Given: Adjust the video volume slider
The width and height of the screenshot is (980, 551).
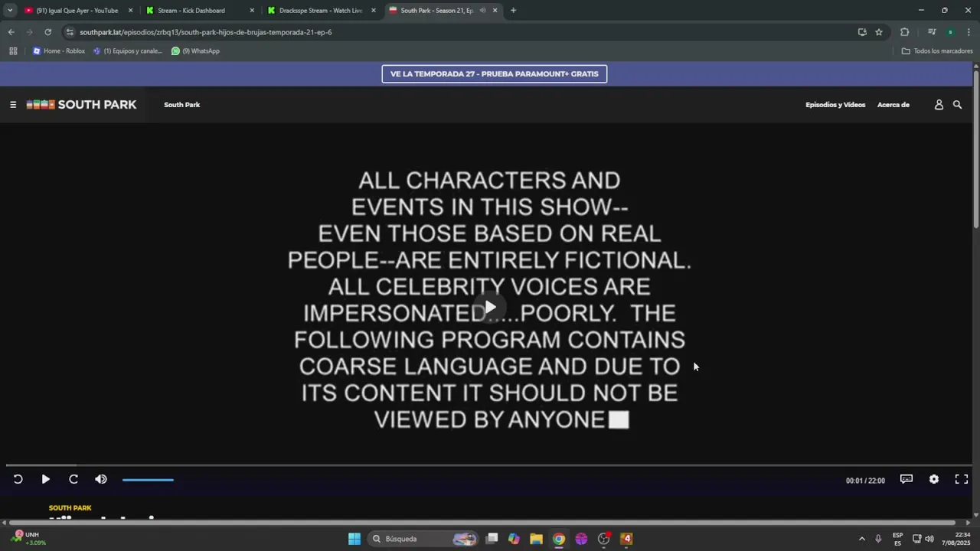Looking at the screenshot, I should (148, 480).
